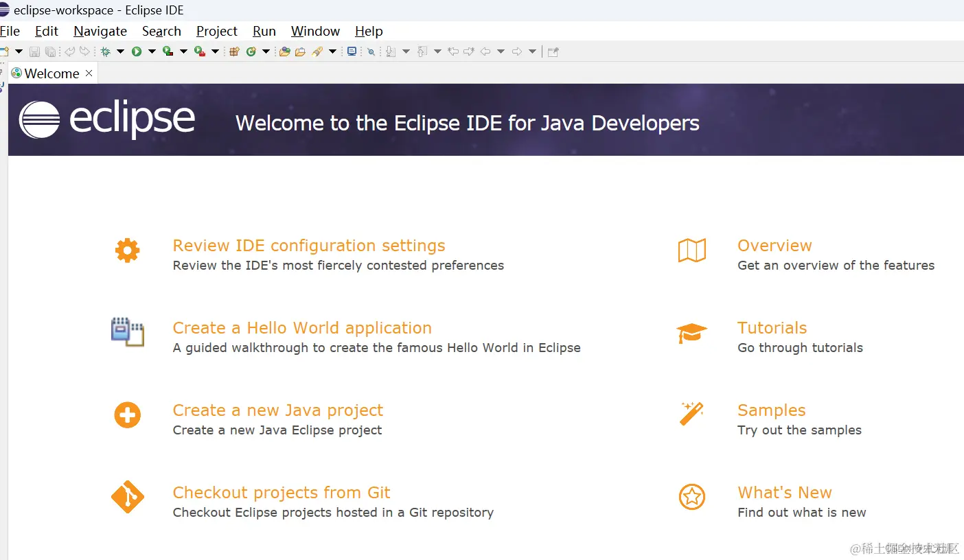Open the Run menu
The height and width of the screenshot is (560, 964).
[x=264, y=32]
